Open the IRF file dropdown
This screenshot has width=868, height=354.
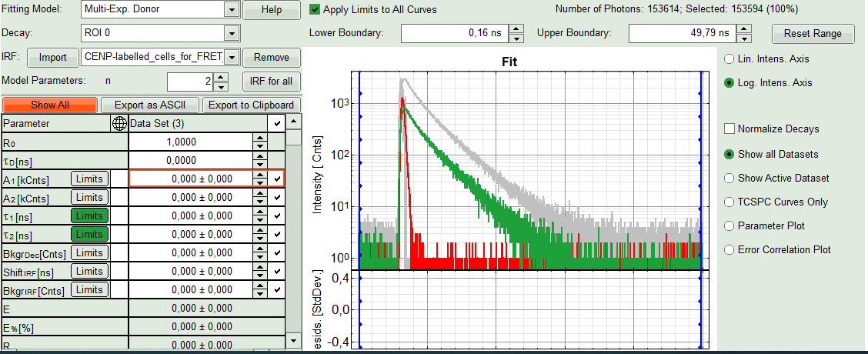click(x=232, y=57)
